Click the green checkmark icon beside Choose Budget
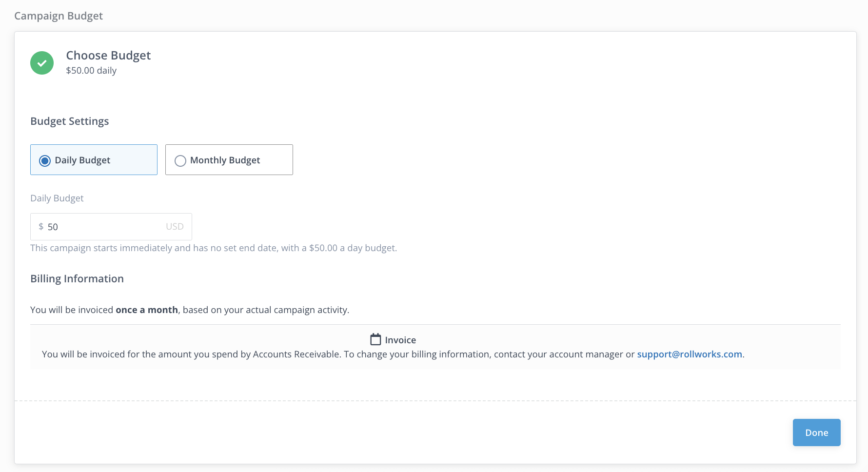Viewport: 868px width, 472px height. [x=42, y=63]
